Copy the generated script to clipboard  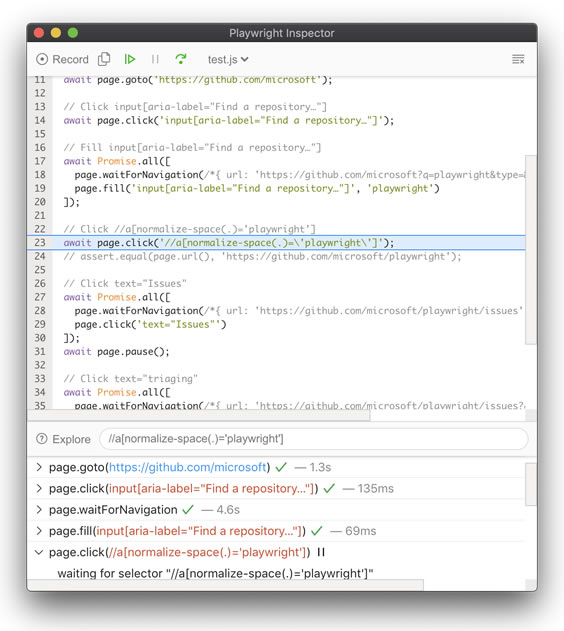click(104, 59)
